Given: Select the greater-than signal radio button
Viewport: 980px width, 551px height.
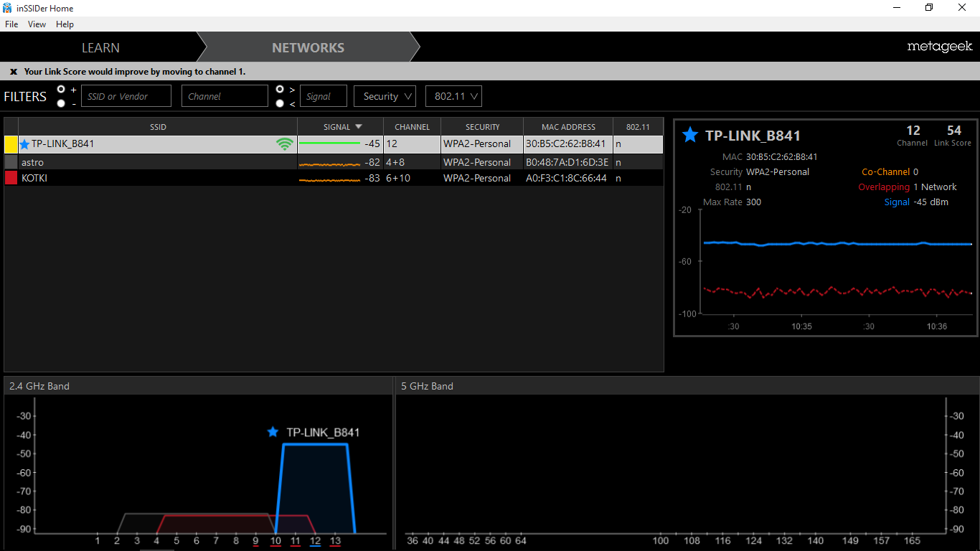Looking at the screenshot, I should 280,89.
